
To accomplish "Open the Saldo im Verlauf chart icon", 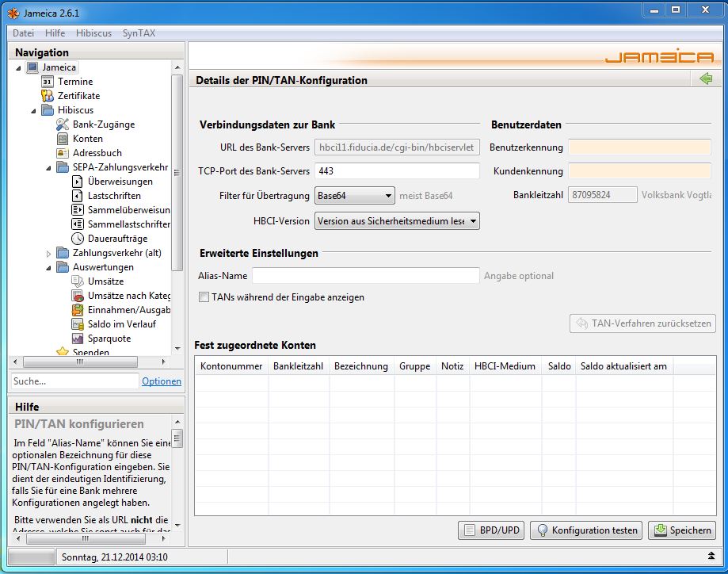I will click(78, 324).
